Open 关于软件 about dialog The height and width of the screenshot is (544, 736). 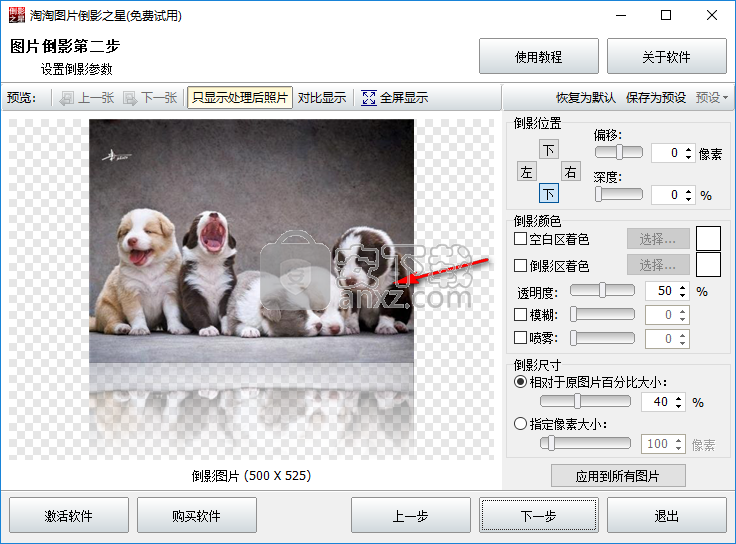(667, 56)
